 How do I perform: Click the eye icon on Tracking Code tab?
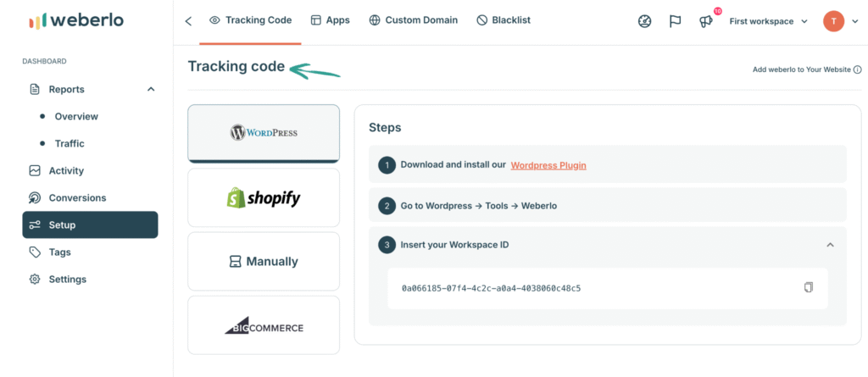(214, 20)
